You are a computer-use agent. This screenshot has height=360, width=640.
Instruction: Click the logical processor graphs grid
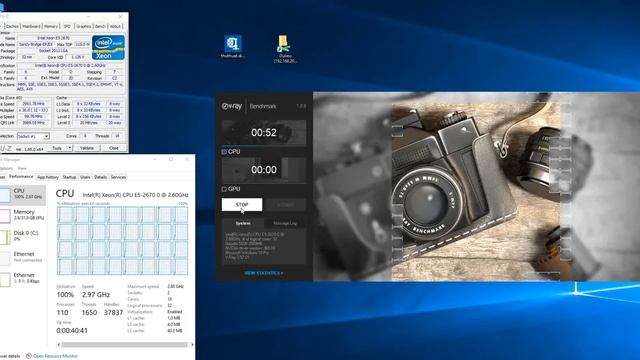[122, 240]
